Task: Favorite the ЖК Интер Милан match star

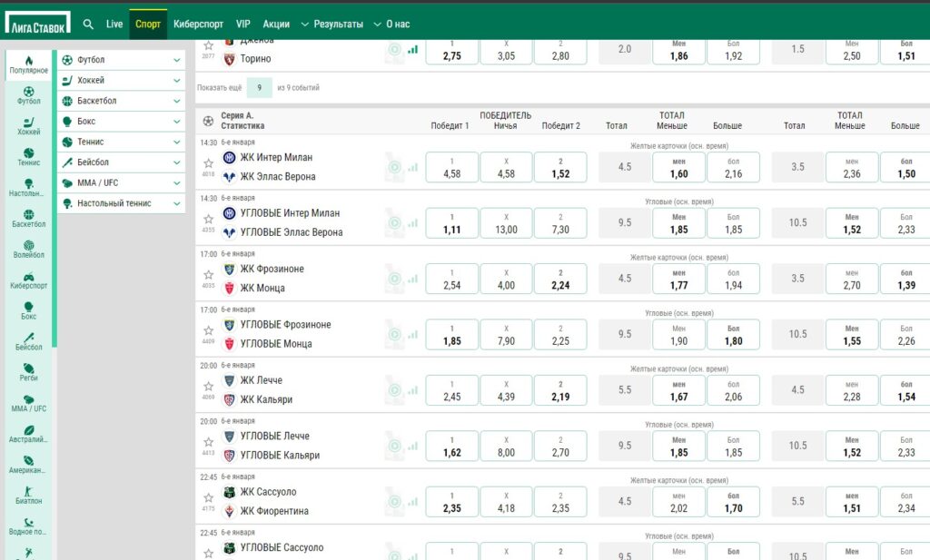Action: click(x=208, y=163)
